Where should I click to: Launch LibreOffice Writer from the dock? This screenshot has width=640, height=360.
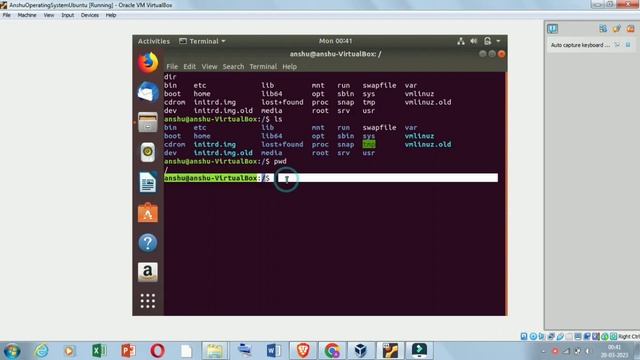coord(148,182)
